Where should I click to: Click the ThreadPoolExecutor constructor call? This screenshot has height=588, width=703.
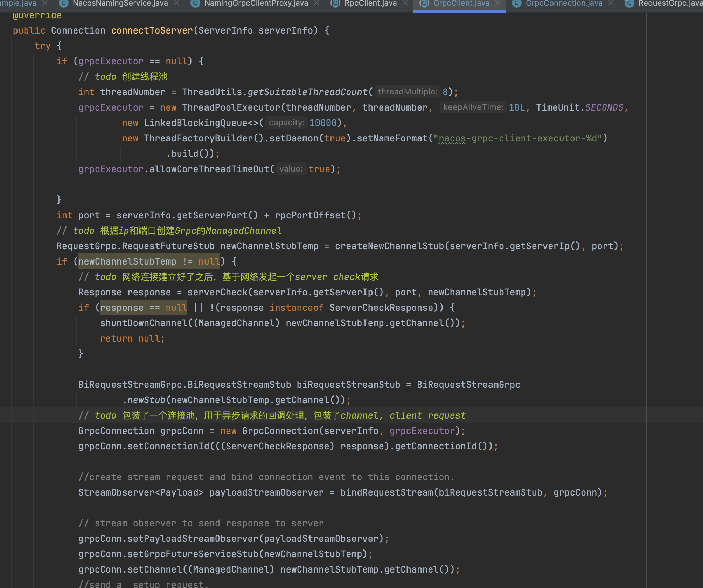(231, 107)
